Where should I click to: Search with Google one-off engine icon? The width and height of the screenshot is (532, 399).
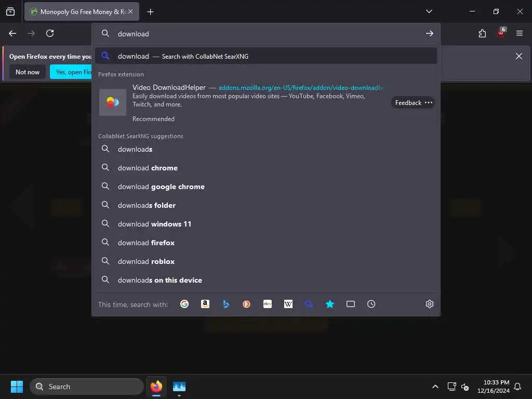(184, 304)
